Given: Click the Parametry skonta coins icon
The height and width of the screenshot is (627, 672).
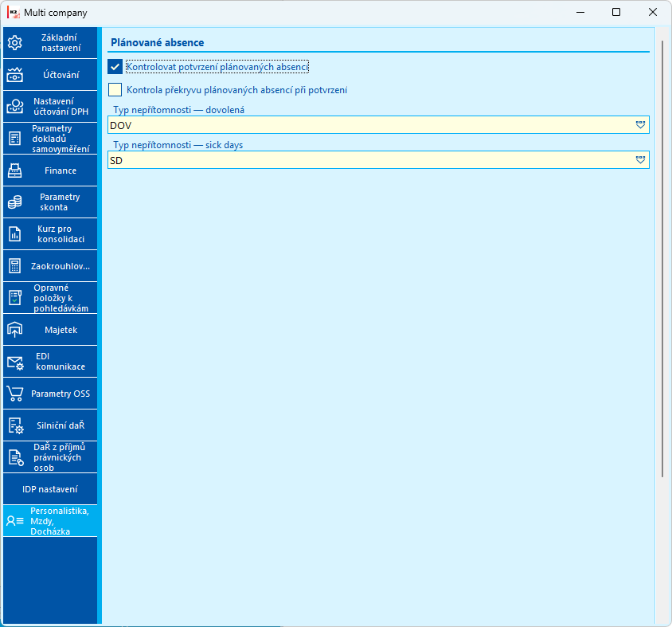Looking at the screenshot, I should pyautogui.click(x=15, y=202).
